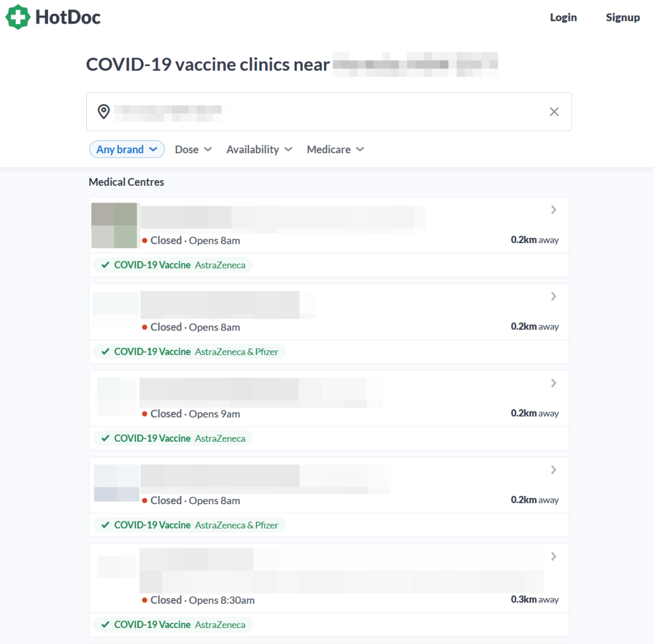Click the fourth clinic's logo thumbnail

click(116, 483)
